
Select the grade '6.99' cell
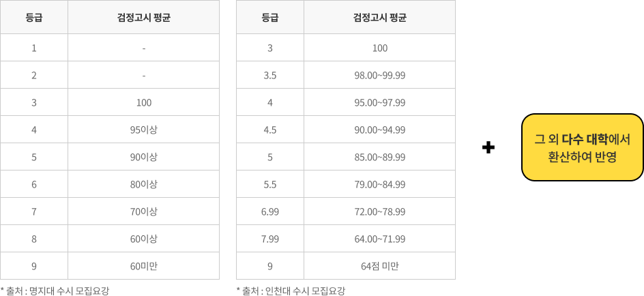[x=270, y=211]
